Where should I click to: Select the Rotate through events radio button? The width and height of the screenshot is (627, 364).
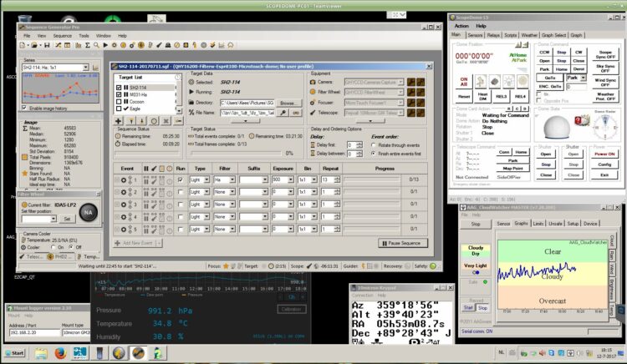point(374,145)
